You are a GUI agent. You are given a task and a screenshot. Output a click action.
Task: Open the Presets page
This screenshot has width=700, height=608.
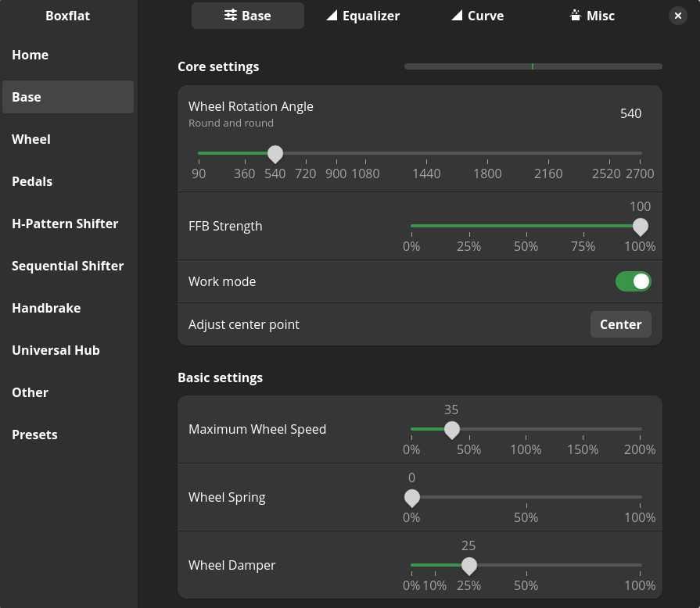tap(34, 435)
